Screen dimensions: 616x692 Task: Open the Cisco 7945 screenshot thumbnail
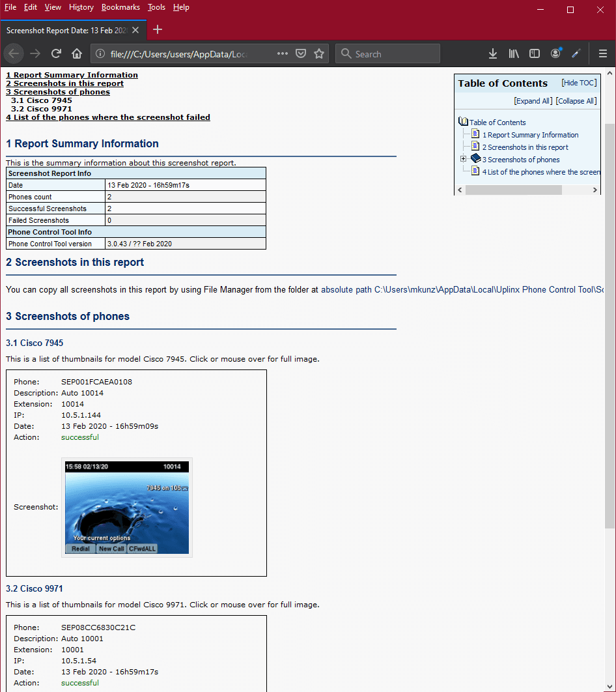[127, 508]
